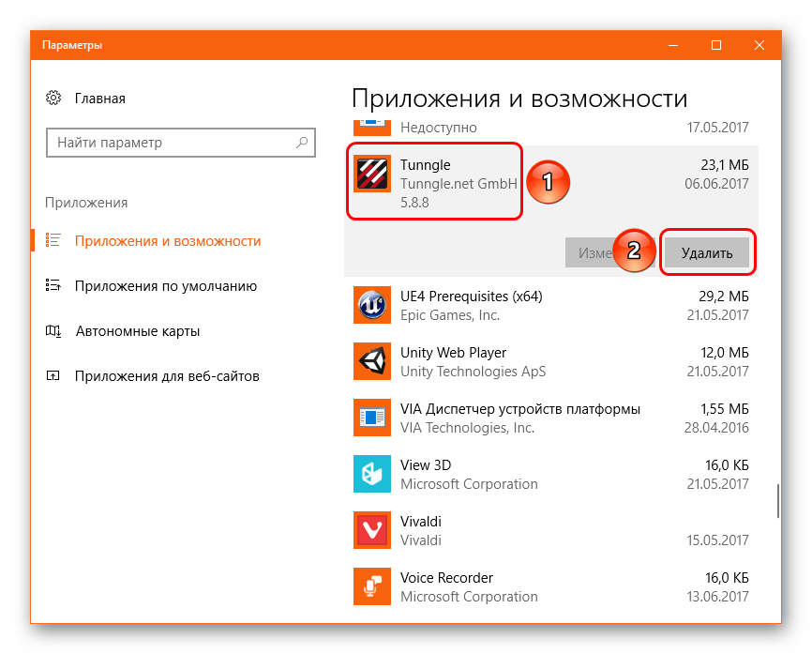Click the Недоступно entry text

[438, 127]
